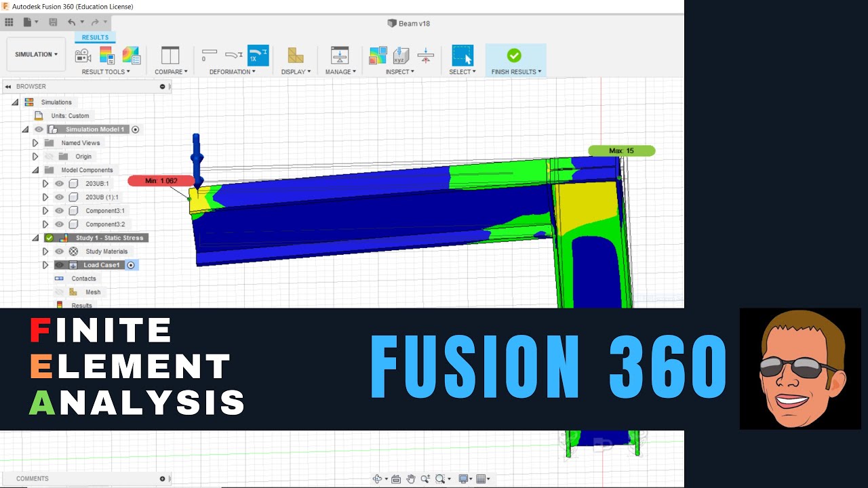The height and width of the screenshot is (488, 868).
Task: Expand the 203UB:1 component node
Action: (x=45, y=184)
